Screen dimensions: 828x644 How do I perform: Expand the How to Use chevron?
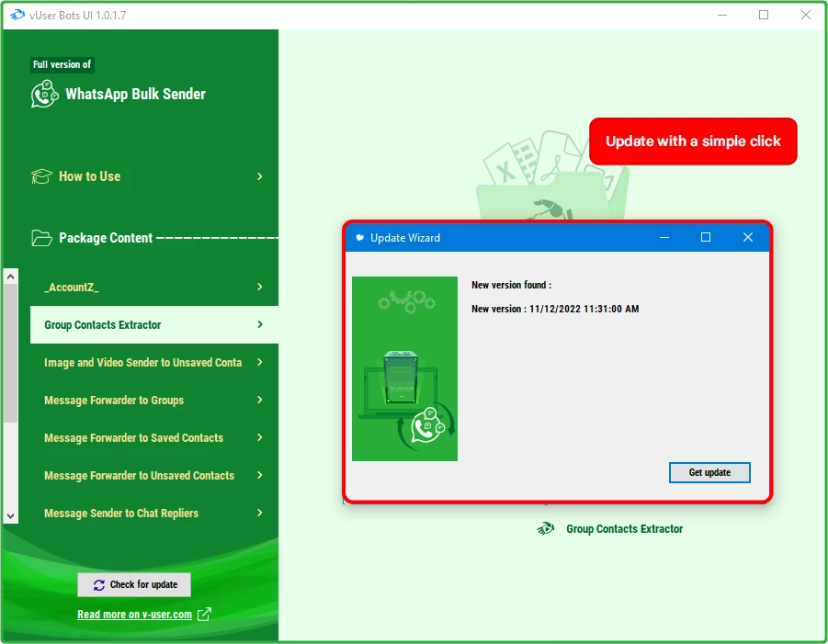[260, 176]
